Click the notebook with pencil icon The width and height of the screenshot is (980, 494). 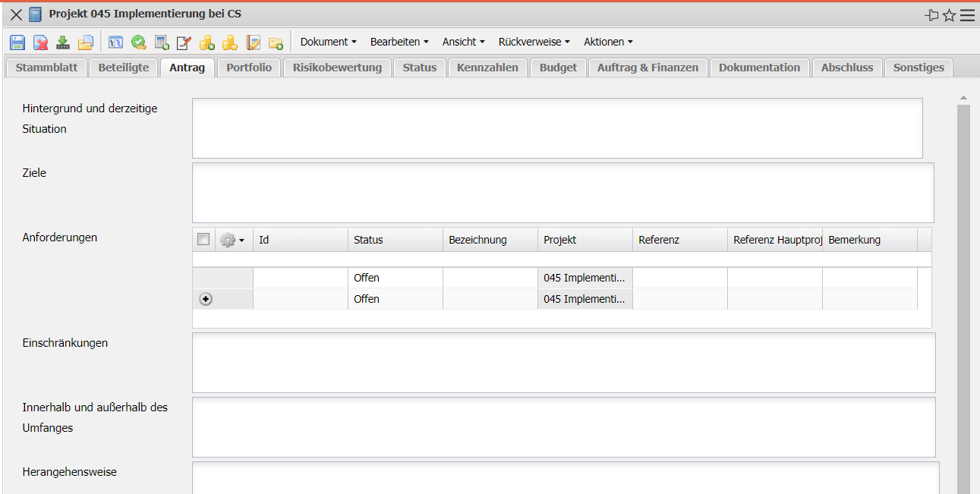click(x=254, y=42)
